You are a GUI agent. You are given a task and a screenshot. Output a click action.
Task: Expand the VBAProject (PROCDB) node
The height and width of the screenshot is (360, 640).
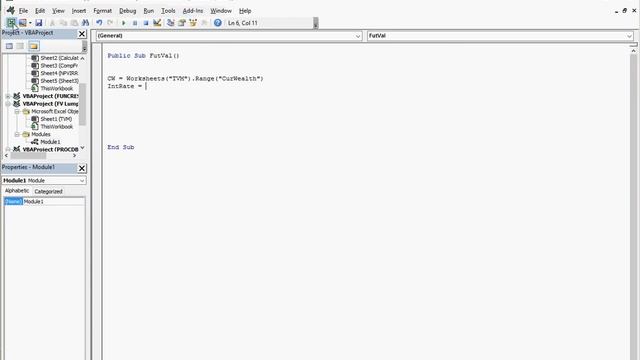point(8,150)
